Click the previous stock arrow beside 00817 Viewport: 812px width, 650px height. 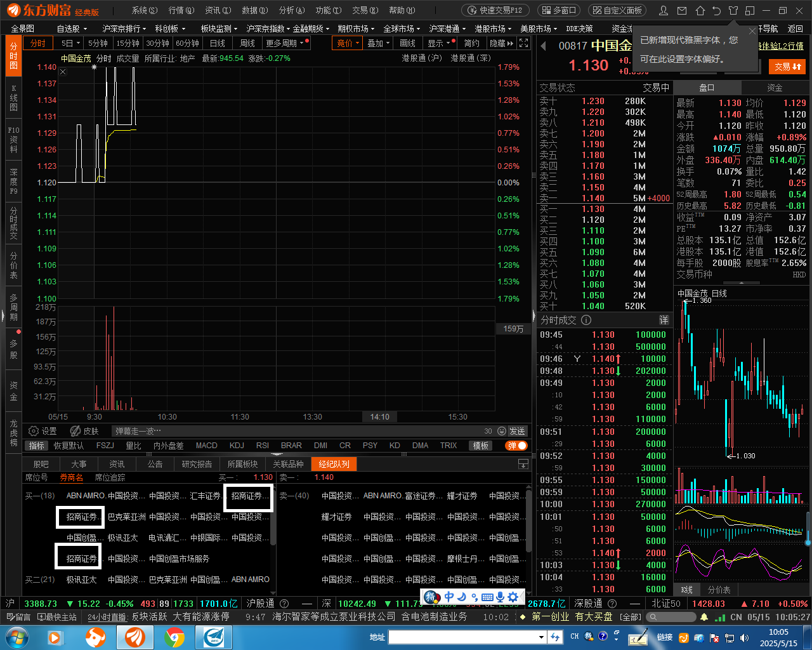click(x=543, y=46)
